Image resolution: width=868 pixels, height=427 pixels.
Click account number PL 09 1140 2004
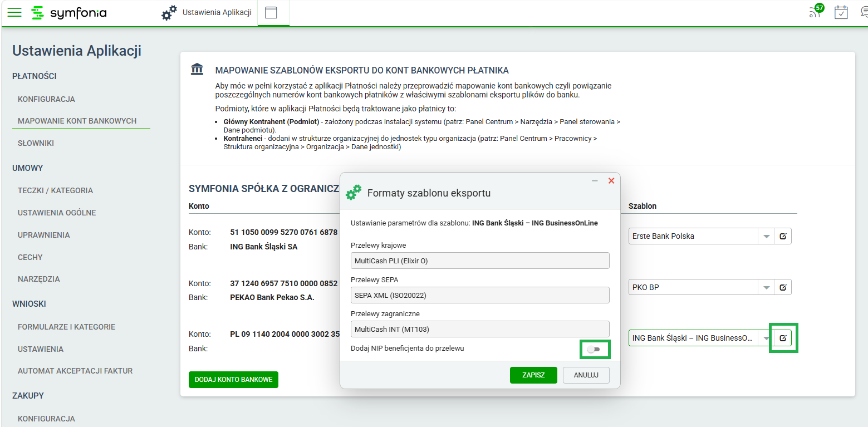click(x=285, y=335)
